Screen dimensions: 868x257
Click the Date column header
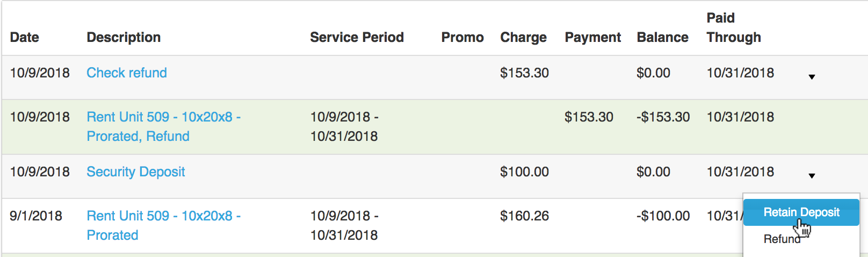[24, 37]
